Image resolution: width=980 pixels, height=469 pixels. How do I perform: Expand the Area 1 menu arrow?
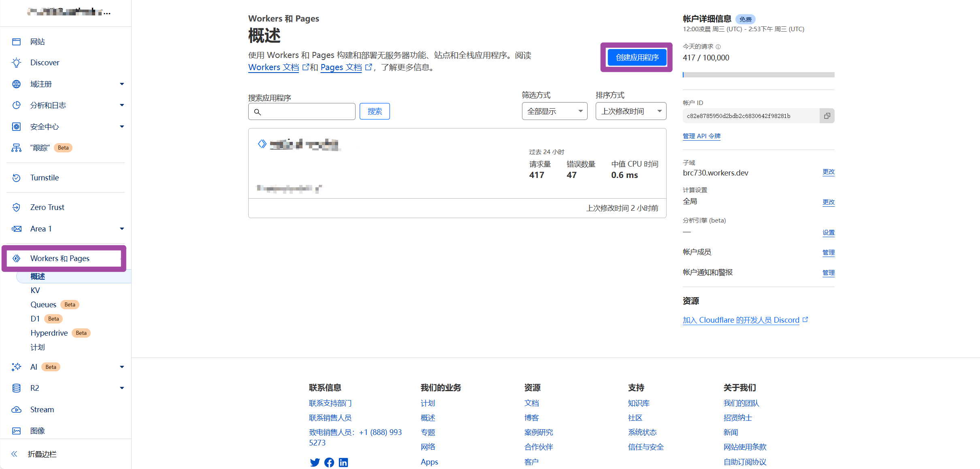pos(122,229)
